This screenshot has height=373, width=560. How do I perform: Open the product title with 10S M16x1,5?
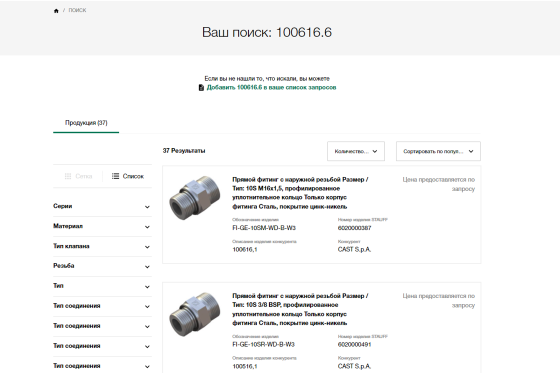tap(300, 193)
